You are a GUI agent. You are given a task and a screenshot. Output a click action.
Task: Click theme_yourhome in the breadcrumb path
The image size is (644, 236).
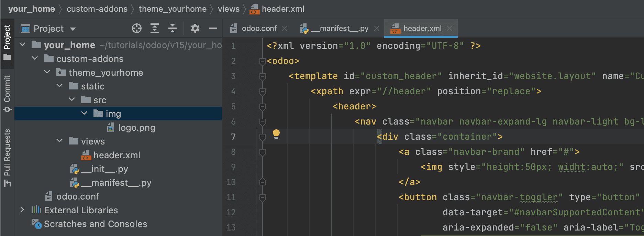click(x=173, y=9)
